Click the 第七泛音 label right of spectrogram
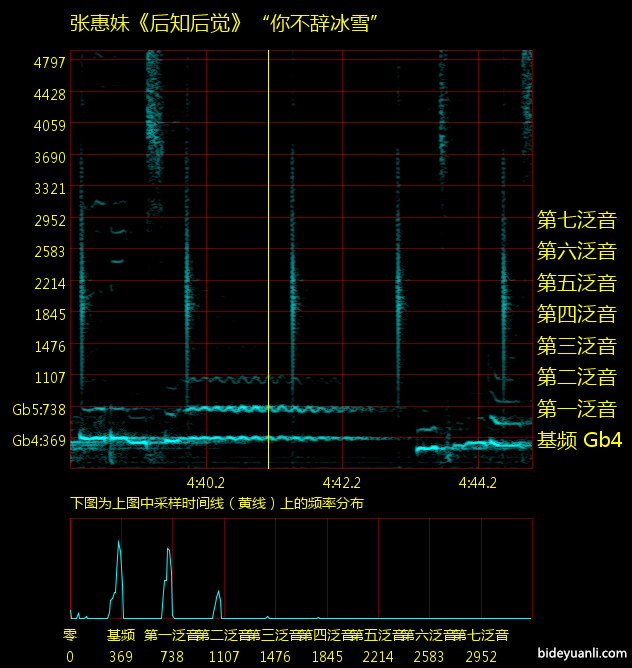This screenshot has width=632, height=668. pos(576,220)
